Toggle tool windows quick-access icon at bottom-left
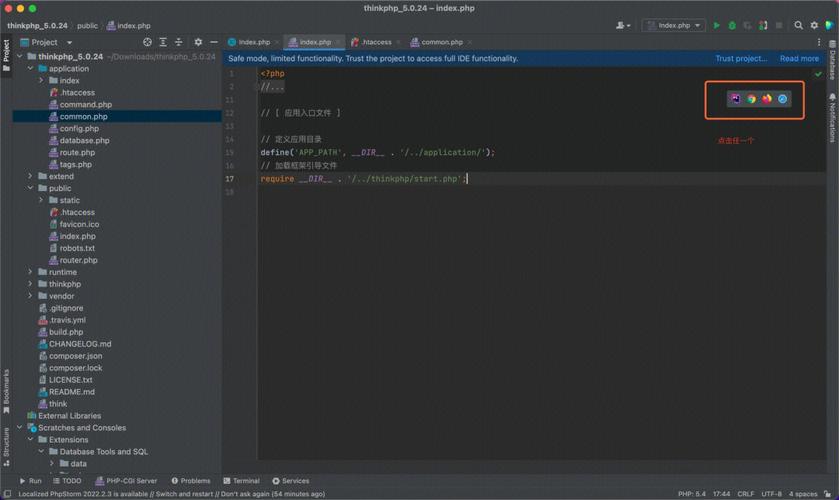Screen dimensions: 839x500 [7, 494]
